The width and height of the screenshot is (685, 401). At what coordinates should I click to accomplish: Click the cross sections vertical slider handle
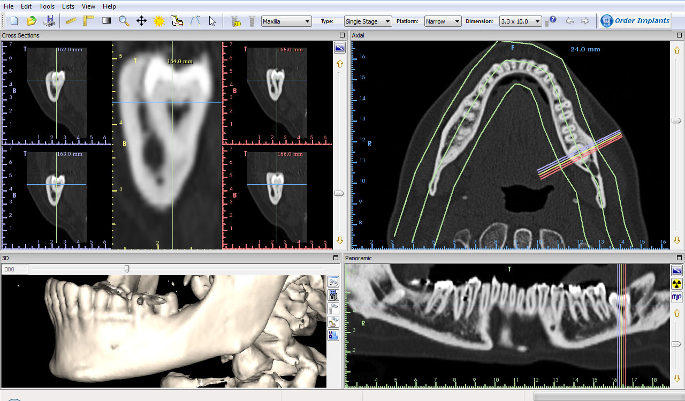click(339, 193)
